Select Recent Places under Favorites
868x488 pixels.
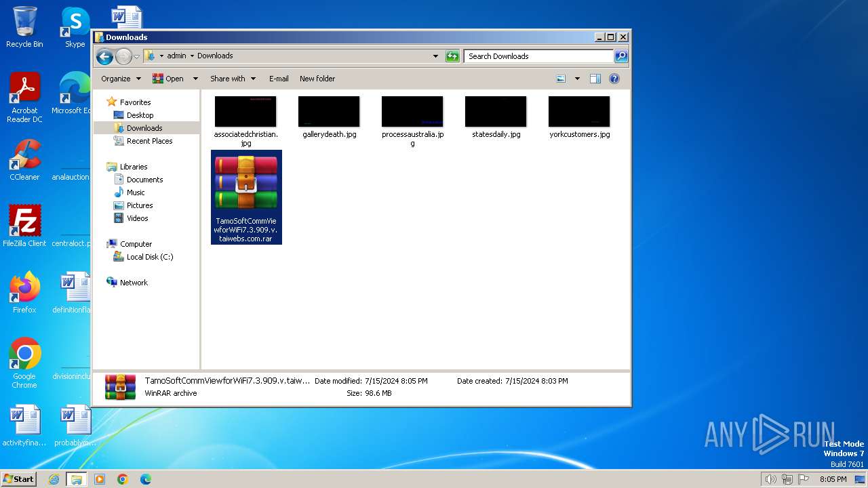(x=149, y=141)
